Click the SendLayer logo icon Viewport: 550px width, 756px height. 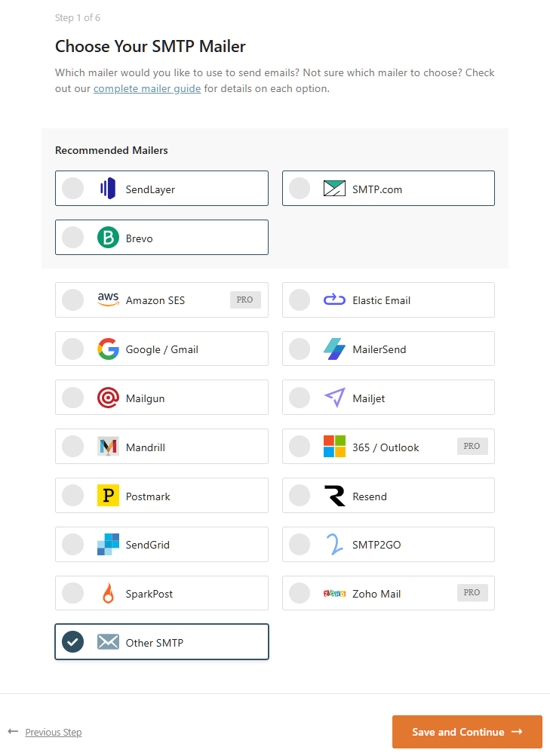click(108, 189)
